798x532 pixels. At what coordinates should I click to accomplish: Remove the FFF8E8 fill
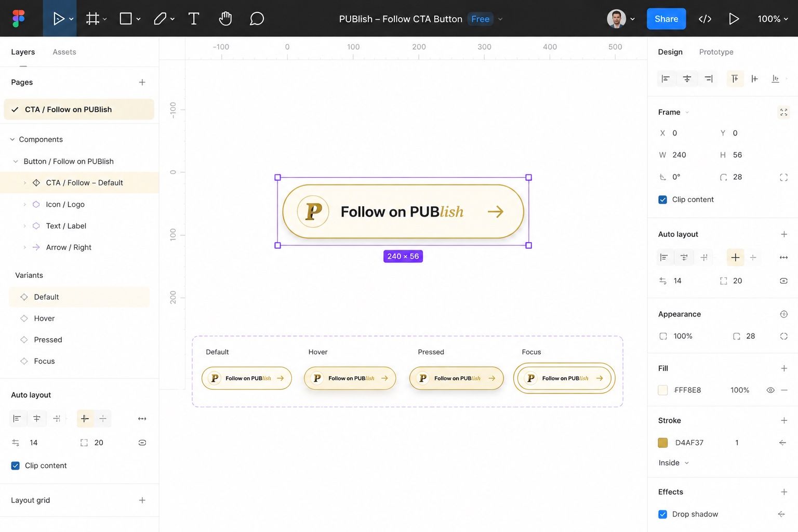784,390
